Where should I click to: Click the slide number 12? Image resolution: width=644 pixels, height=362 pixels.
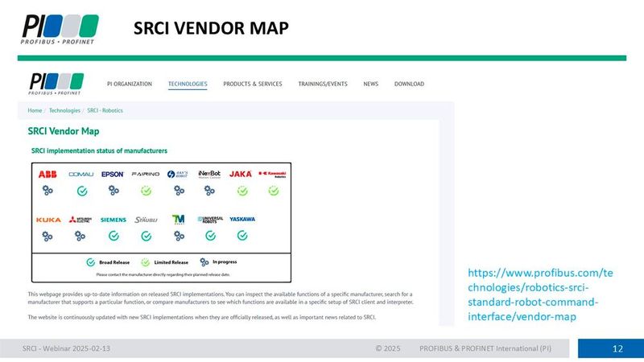(x=617, y=348)
